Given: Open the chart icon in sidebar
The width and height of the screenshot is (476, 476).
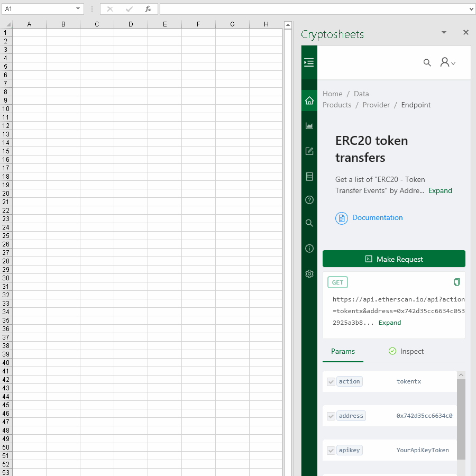Looking at the screenshot, I should coord(309,126).
